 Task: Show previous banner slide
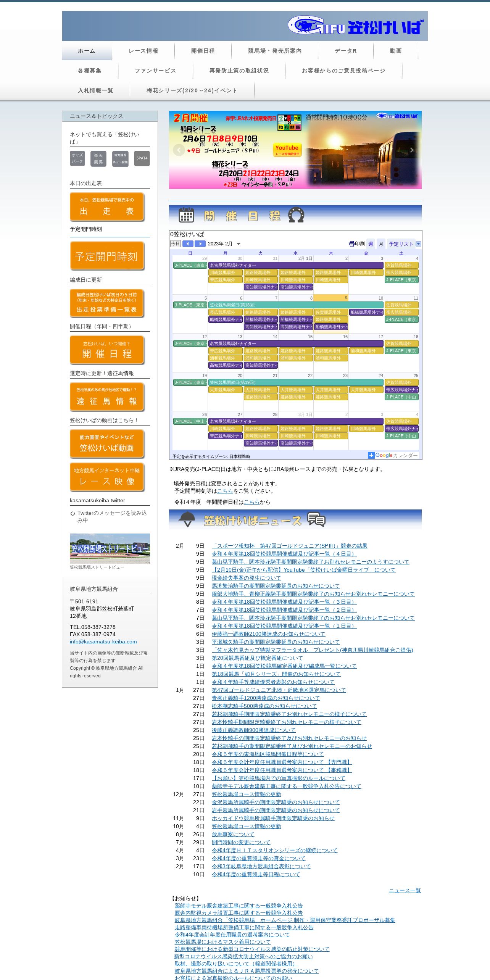tap(179, 150)
